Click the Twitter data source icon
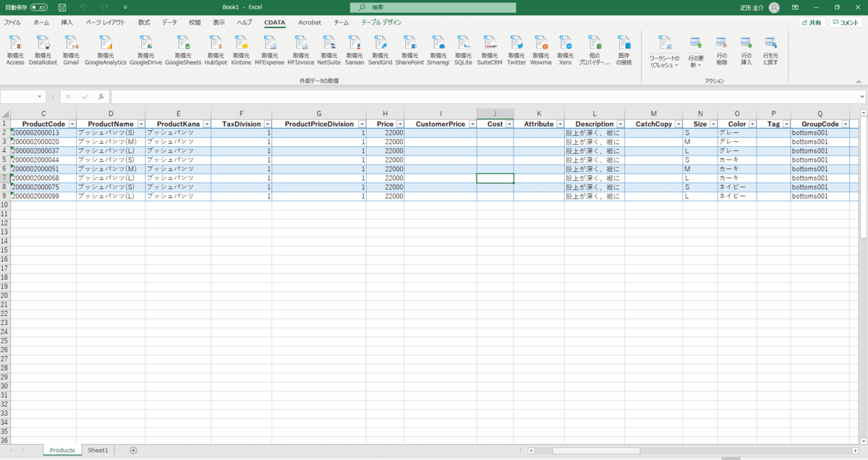868x460 pixels. click(516, 43)
